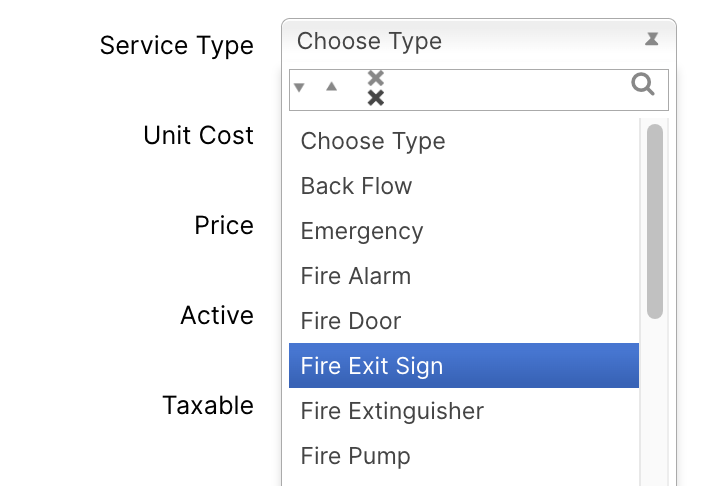Choose the highlighted Fire Exit Sign
The width and height of the screenshot is (712, 486).
pos(464,366)
